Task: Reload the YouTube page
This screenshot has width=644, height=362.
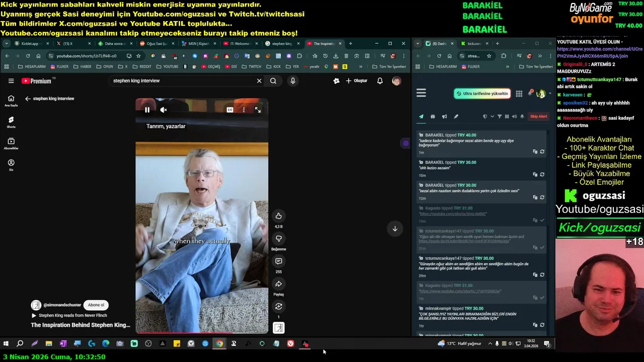Action: (x=28, y=56)
